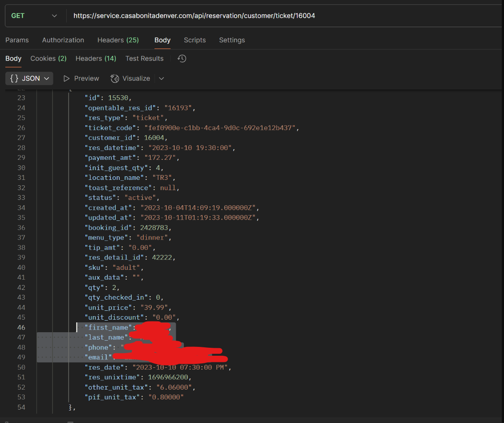Click the toast_reference null value

168,188
